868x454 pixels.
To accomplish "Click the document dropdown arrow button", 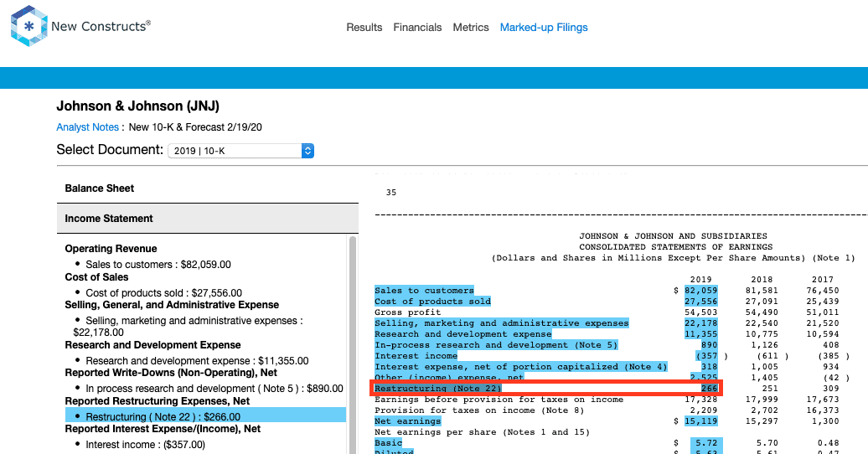I will coord(307,151).
